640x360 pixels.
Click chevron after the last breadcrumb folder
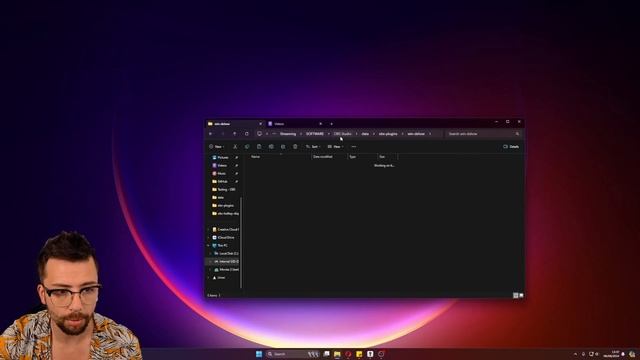(x=430, y=134)
